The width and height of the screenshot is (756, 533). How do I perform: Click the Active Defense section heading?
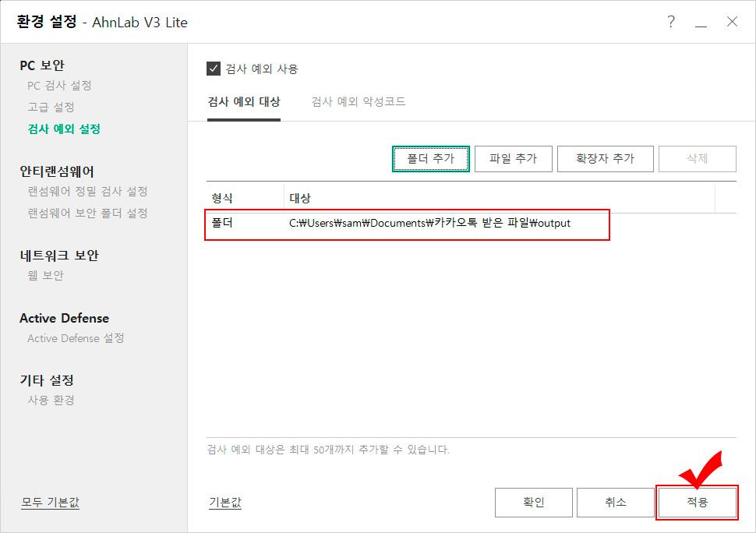64,318
